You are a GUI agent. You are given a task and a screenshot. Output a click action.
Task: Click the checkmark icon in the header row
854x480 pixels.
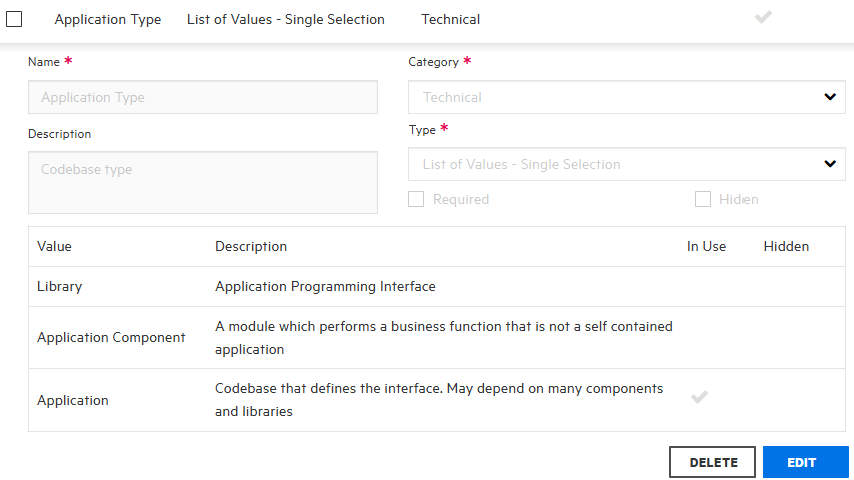tap(763, 17)
